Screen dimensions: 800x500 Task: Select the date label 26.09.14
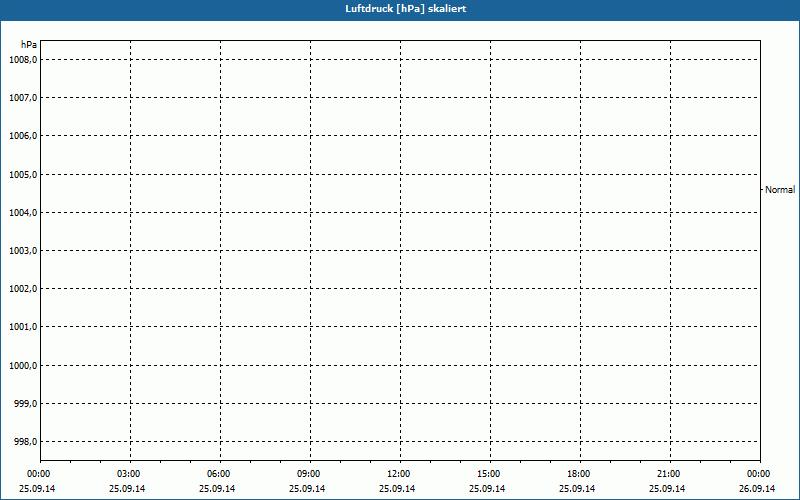coord(757,489)
